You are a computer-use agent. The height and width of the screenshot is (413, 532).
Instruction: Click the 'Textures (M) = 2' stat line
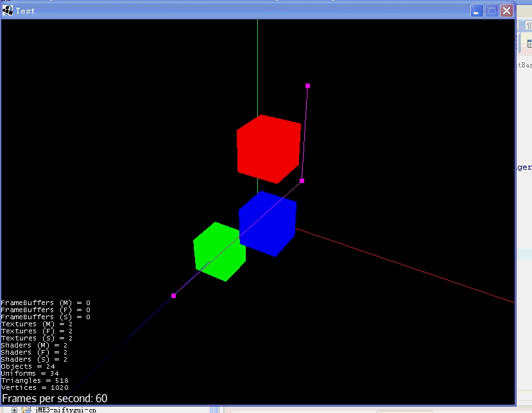(x=37, y=324)
